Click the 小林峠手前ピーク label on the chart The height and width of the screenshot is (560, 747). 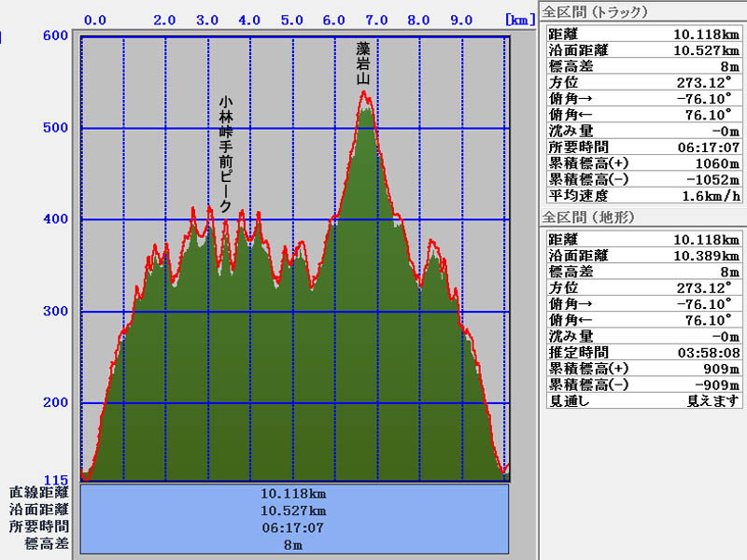[225, 154]
